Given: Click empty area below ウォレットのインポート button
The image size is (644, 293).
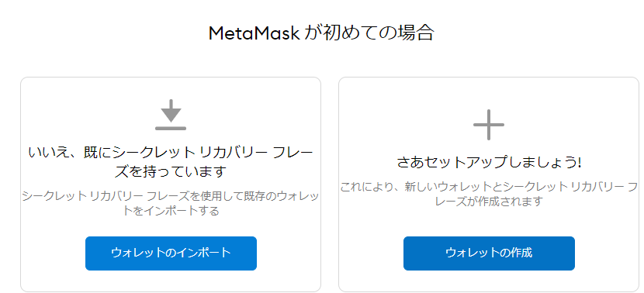Looking at the screenshot, I should [171, 281].
